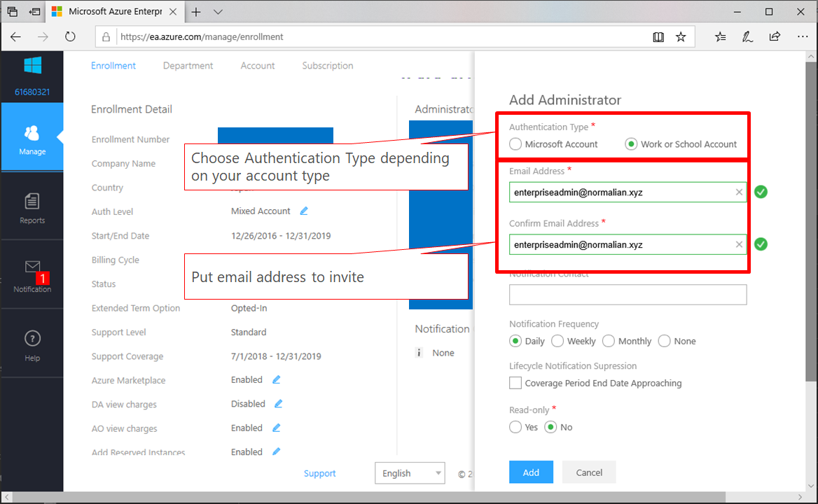Set Read-only to No
Screen dimensions: 818x504
[550, 428]
